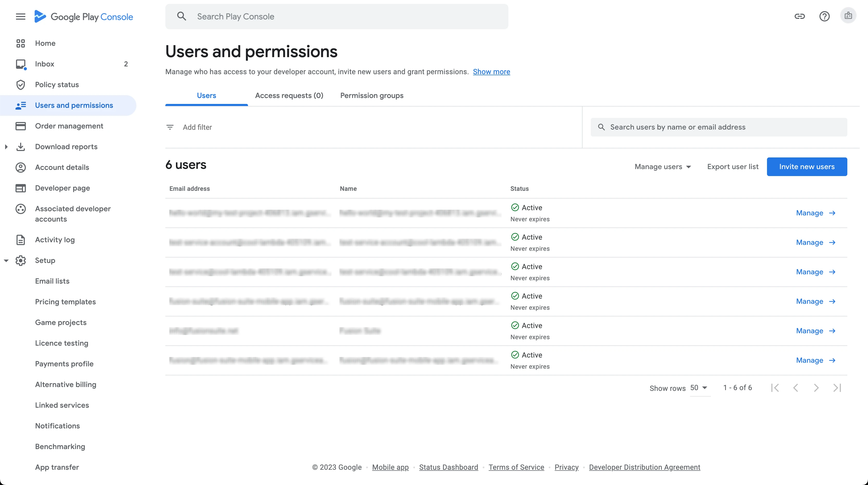The width and height of the screenshot is (868, 485).
Task: Open the Manage users dropdown
Action: coord(662,166)
